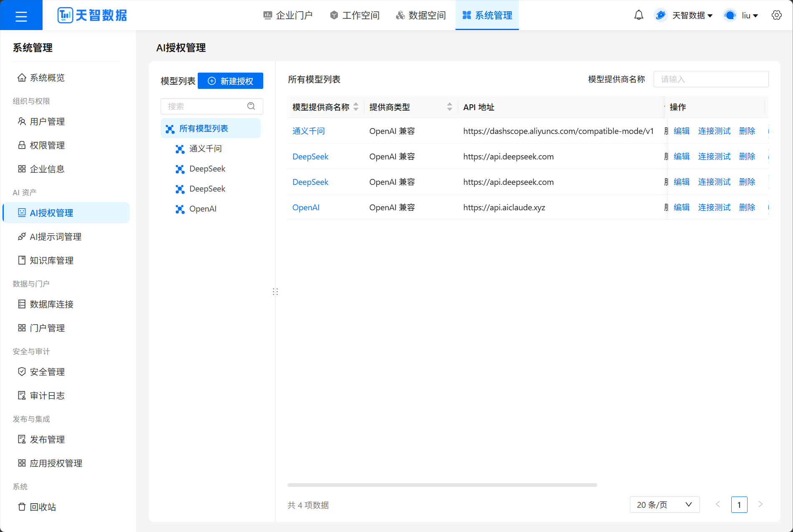Click the search magnifier in model list
Image resolution: width=793 pixels, height=532 pixels.
tap(251, 106)
